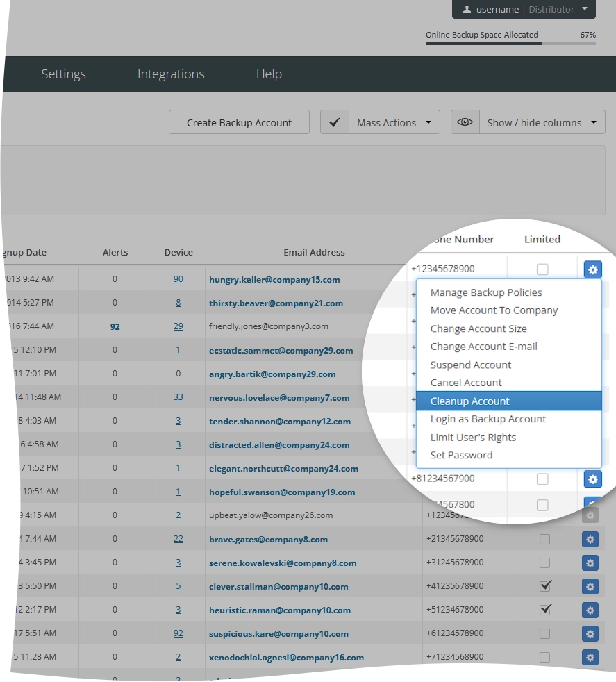Viewport: 616px width, 682px height.
Task: Expand the username Distributor account menu
Action: (524, 9)
